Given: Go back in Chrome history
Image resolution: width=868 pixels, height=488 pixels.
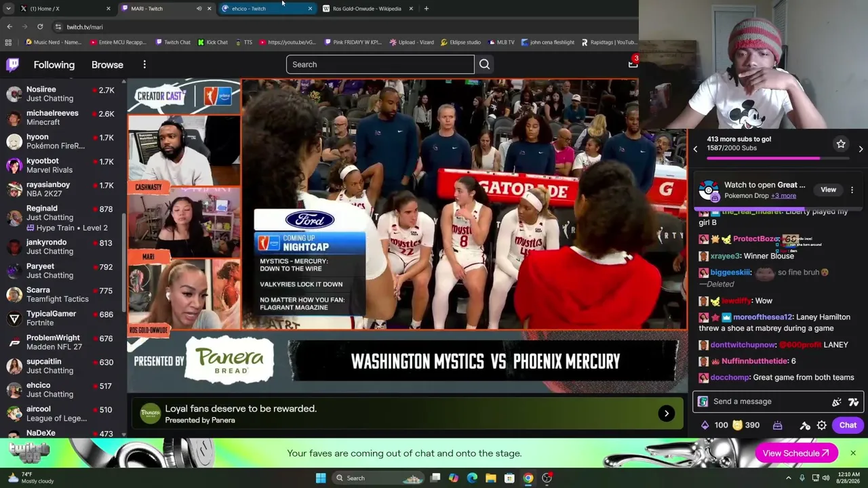Looking at the screenshot, I should (x=9, y=26).
